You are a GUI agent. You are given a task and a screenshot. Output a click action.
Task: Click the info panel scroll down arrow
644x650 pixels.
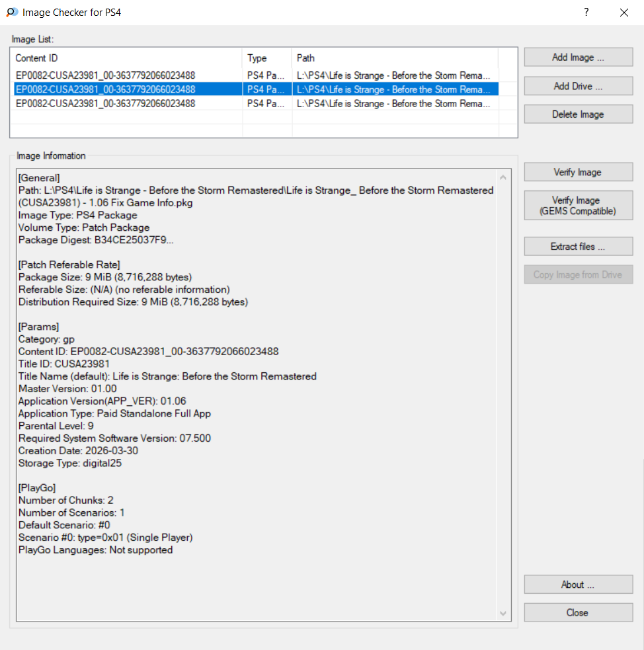click(504, 614)
